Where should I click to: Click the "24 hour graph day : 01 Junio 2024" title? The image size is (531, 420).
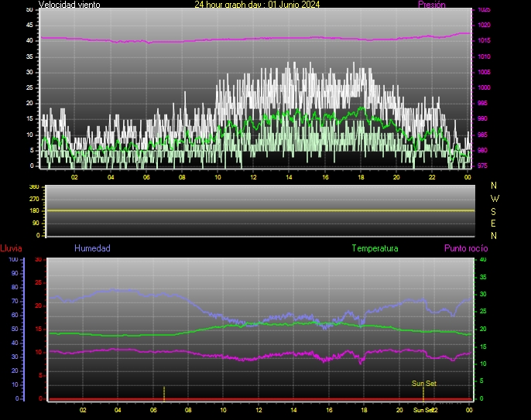(x=257, y=5)
